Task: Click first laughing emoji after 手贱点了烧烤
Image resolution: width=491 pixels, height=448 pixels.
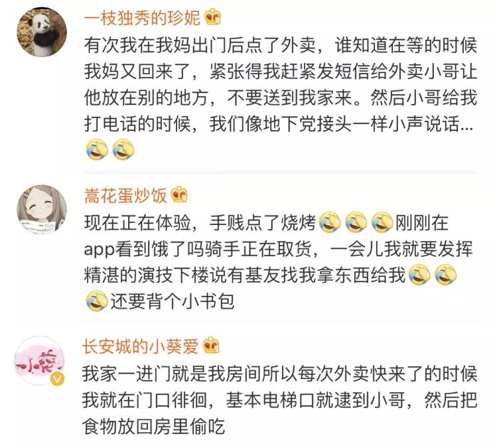Action: pos(330,223)
